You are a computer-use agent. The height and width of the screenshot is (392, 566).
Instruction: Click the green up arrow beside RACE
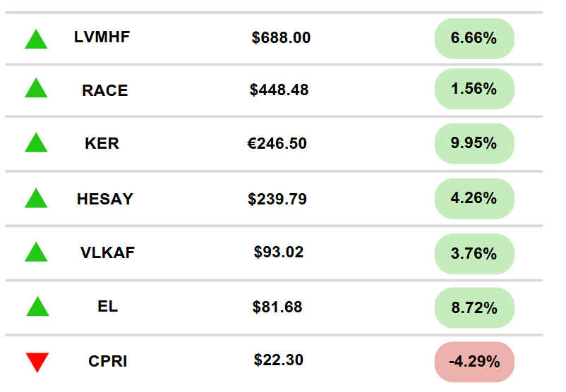tap(36, 87)
